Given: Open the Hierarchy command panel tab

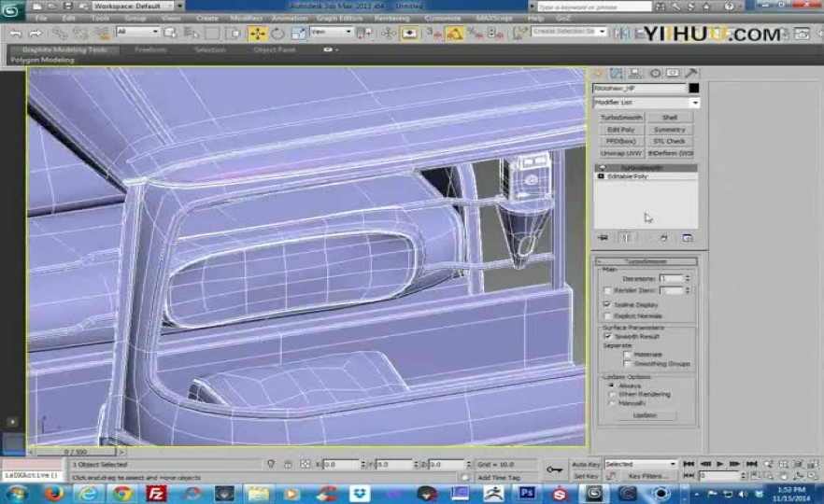Looking at the screenshot, I should pyautogui.click(x=635, y=74).
